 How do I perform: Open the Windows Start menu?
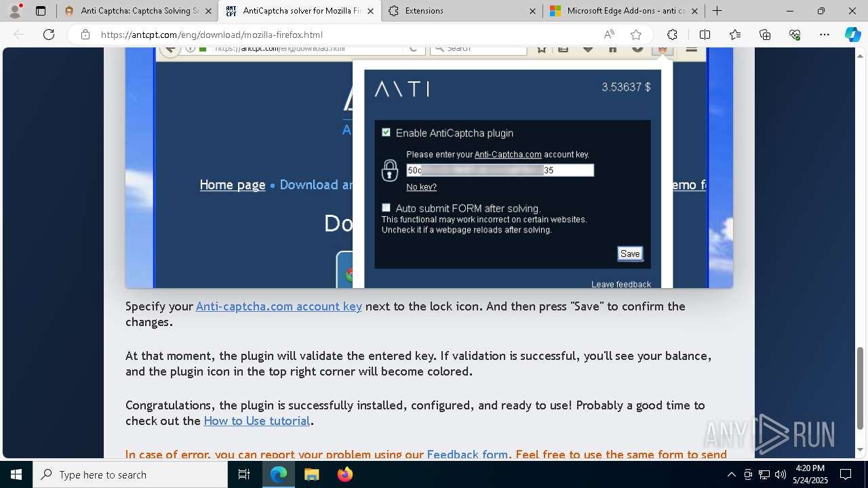16,474
